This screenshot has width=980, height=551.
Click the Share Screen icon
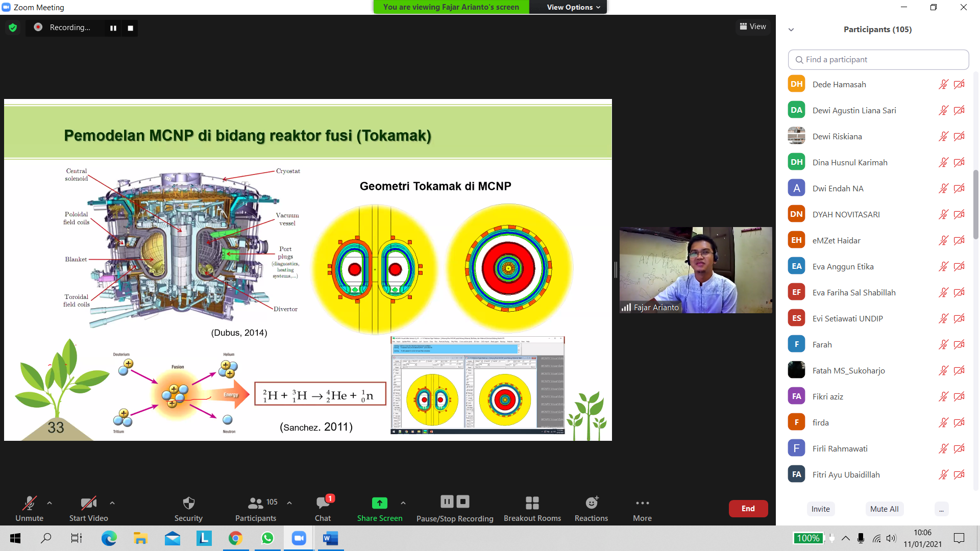pyautogui.click(x=379, y=504)
